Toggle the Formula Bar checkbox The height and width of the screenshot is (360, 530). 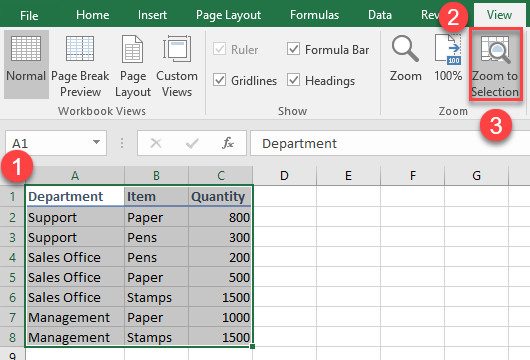point(293,49)
